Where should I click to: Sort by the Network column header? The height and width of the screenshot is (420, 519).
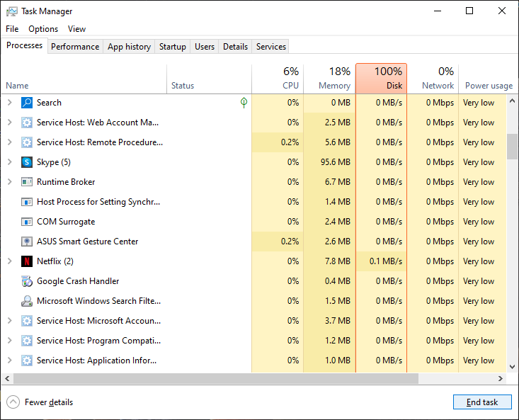click(433, 79)
